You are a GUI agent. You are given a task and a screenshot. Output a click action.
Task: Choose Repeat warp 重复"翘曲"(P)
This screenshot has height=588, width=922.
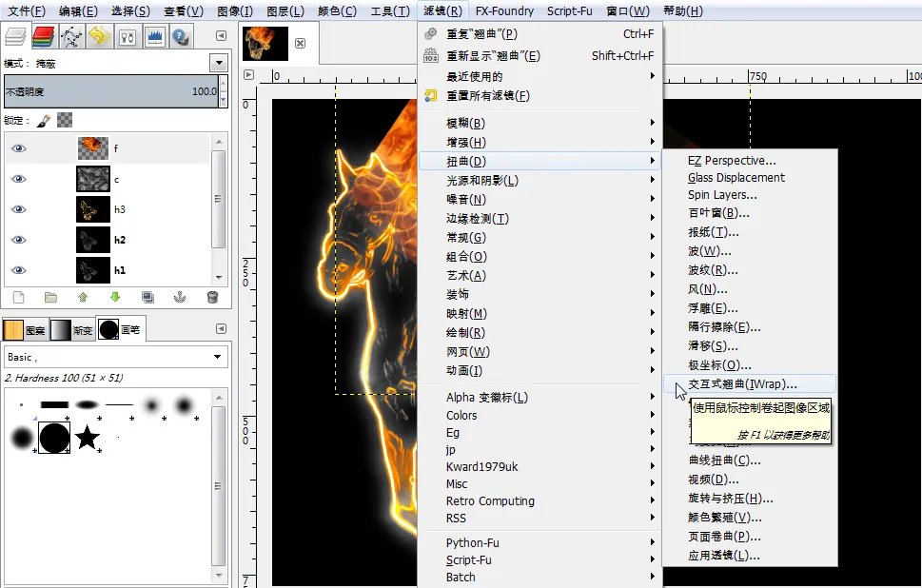pos(539,34)
